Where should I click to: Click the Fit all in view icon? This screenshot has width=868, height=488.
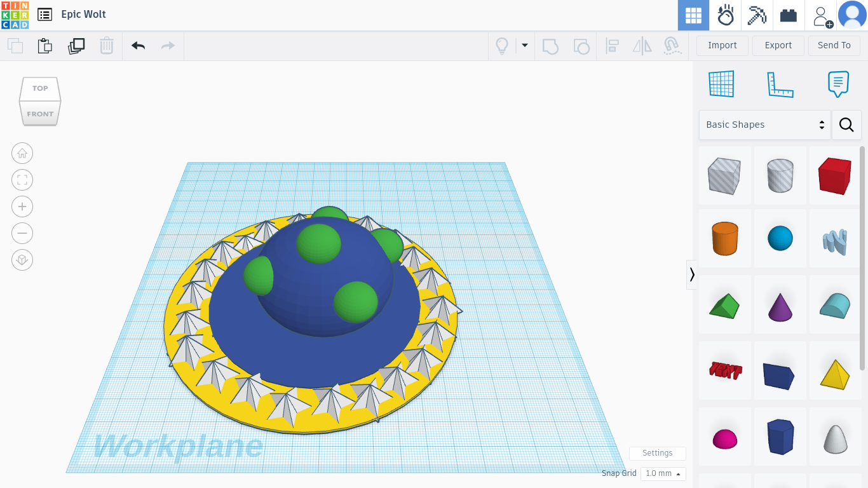coord(22,180)
